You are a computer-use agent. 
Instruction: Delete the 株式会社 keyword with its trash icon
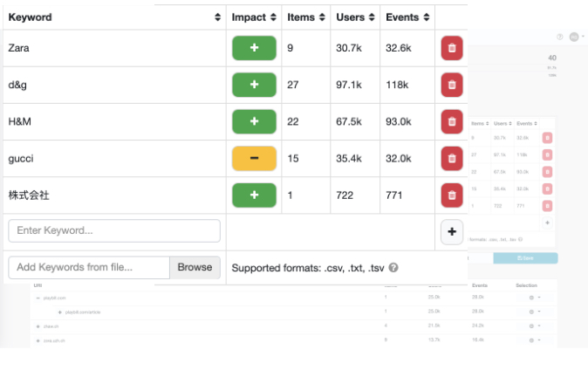(x=452, y=195)
